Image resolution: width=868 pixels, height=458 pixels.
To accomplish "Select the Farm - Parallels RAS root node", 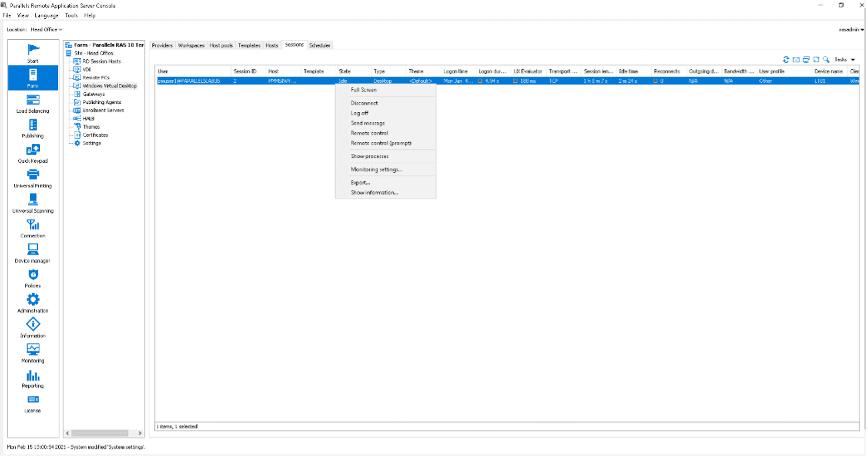I will (108, 45).
